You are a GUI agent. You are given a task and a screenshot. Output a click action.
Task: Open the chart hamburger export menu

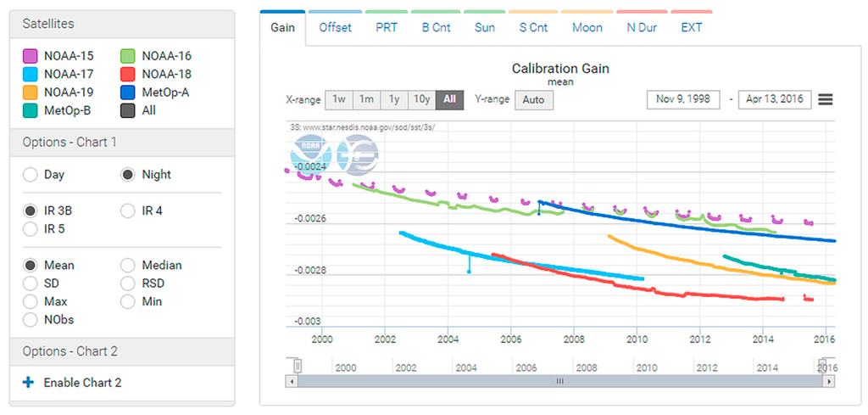click(x=825, y=99)
